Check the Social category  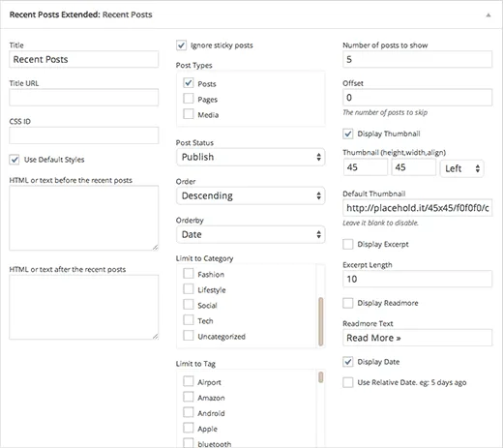189,305
